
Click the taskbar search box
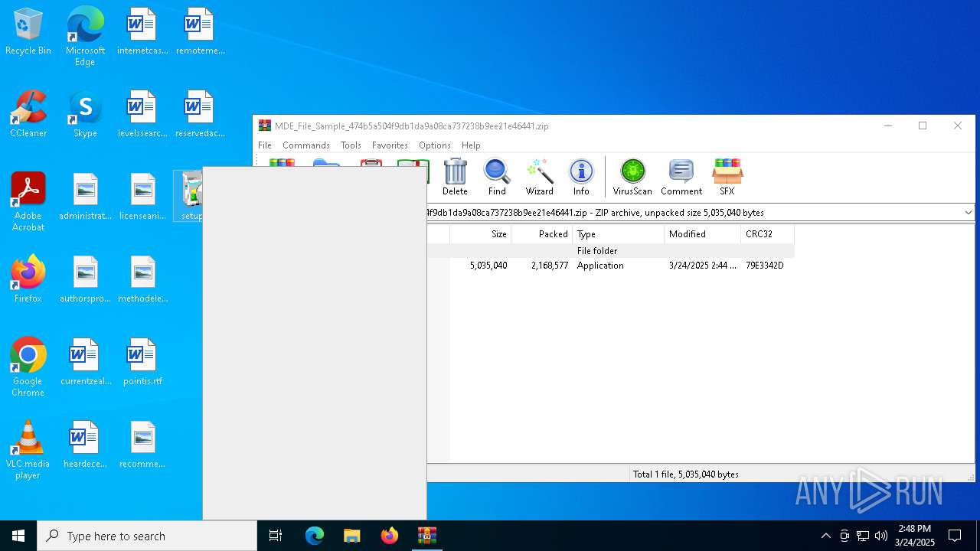[x=147, y=536]
